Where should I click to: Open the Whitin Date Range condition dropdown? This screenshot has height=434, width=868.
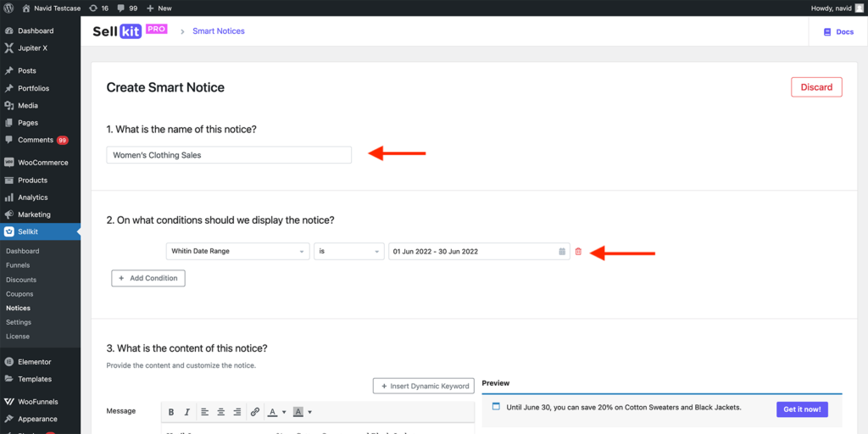238,251
